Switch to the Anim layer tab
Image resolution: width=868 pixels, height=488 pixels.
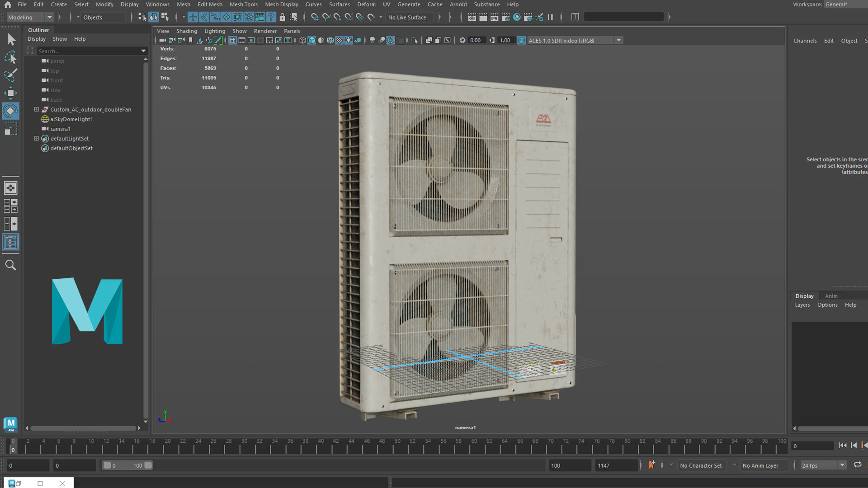831,296
